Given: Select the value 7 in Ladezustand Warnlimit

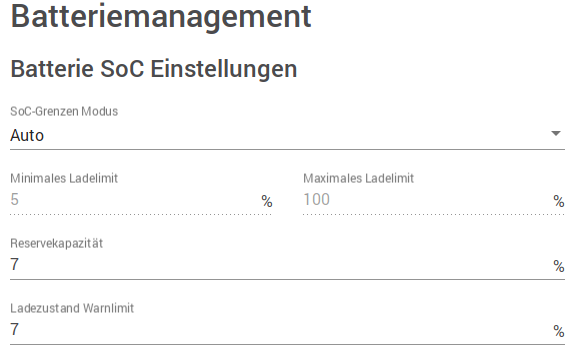Looking at the screenshot, I should click(x=15, y=329).
